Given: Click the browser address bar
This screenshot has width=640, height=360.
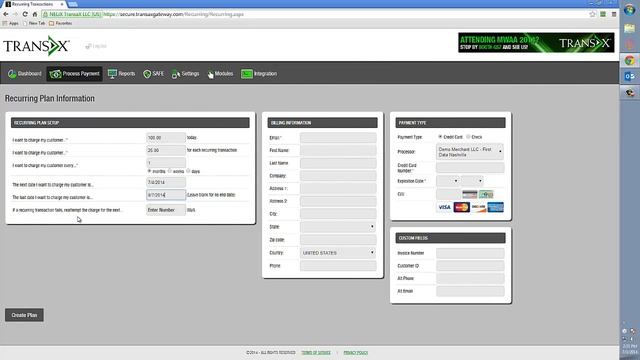Looking at the screenshot, I should pyautogui.click(x=314, y=14).
